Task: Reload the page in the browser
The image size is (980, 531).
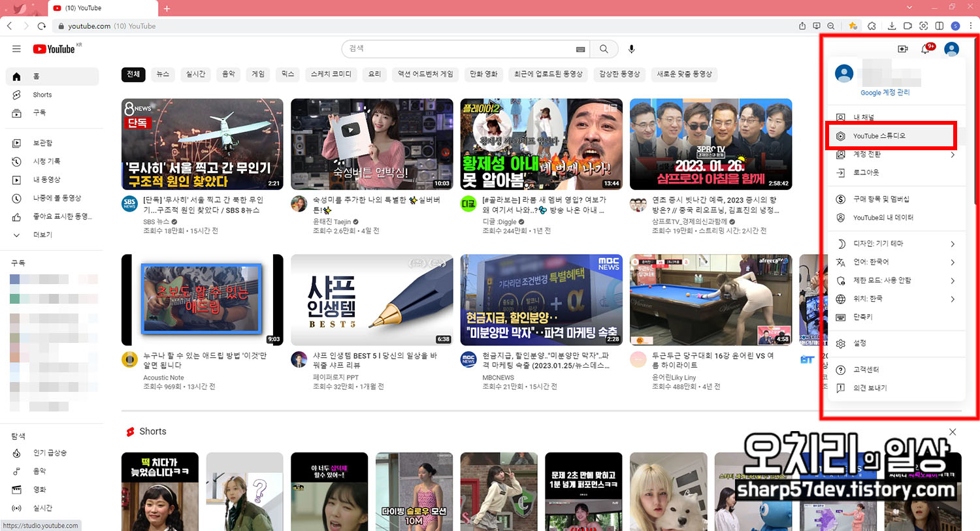Action: pos(41,26)
